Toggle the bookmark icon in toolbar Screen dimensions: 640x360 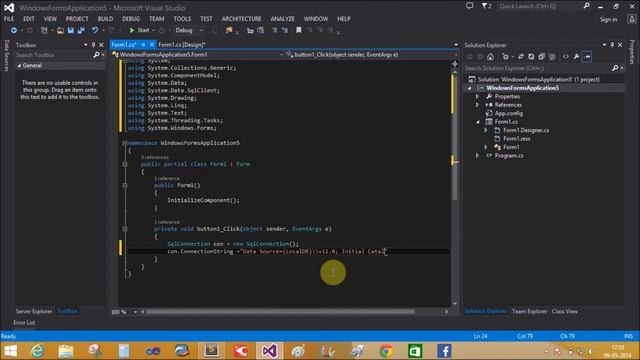[x=299, y=30]
